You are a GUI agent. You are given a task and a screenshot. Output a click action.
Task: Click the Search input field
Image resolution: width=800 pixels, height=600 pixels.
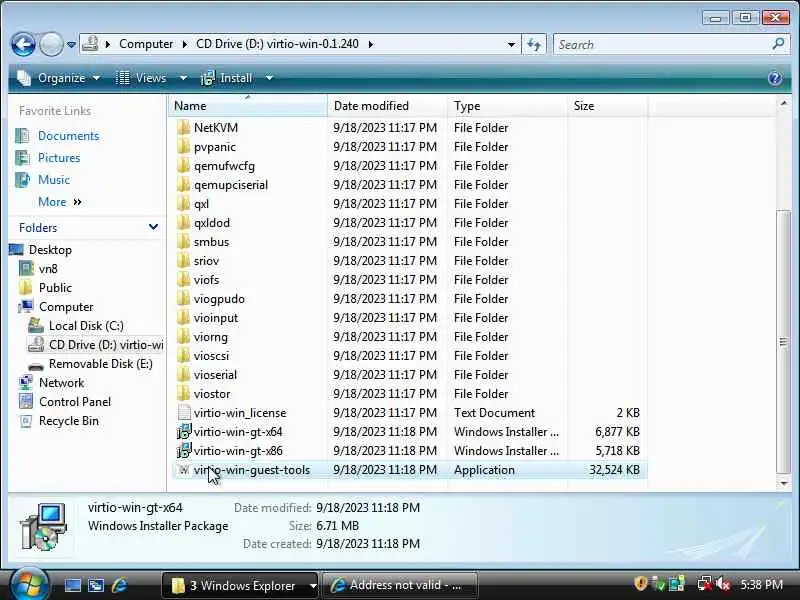click(662, 44)
